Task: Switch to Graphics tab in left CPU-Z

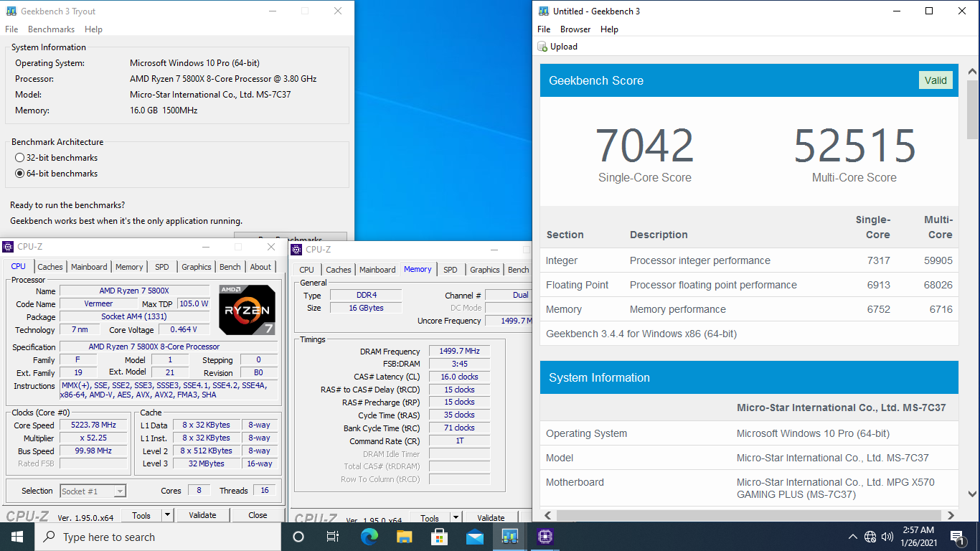Action: (x=196, y=267)
